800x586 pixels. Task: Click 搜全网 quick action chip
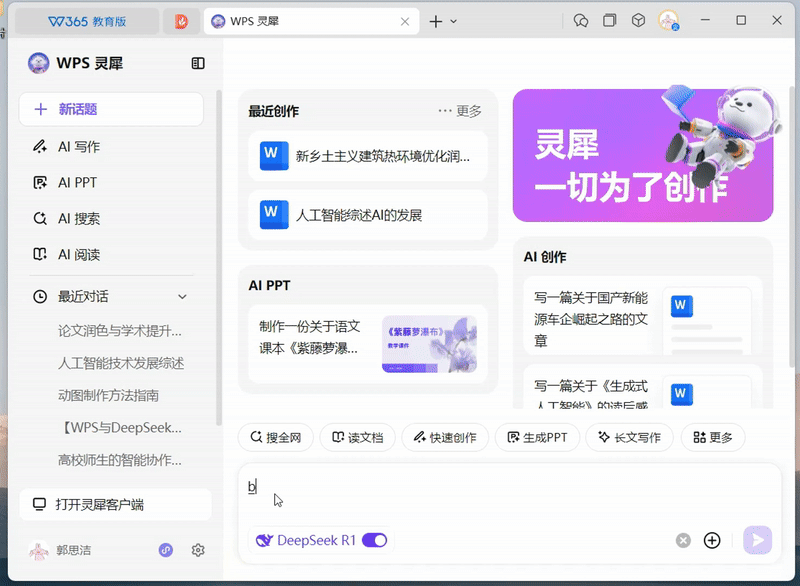pyautogui.click(x=276, y=437)
